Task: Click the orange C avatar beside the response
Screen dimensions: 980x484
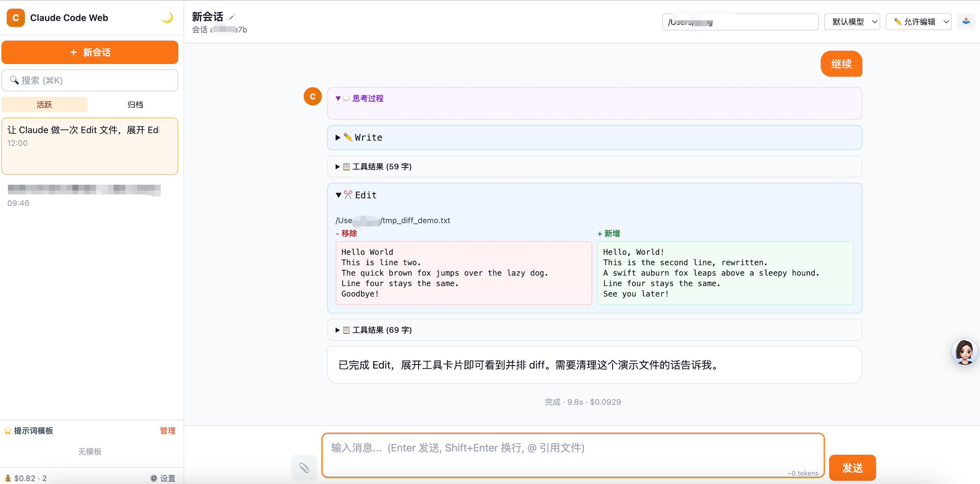Action: [312, 96]
